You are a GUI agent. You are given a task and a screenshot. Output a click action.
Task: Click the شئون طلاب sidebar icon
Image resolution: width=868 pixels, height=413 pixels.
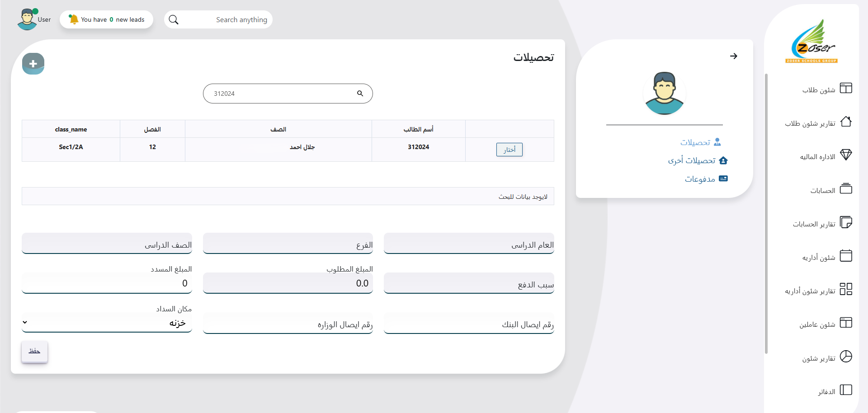[x=845, y=88]
